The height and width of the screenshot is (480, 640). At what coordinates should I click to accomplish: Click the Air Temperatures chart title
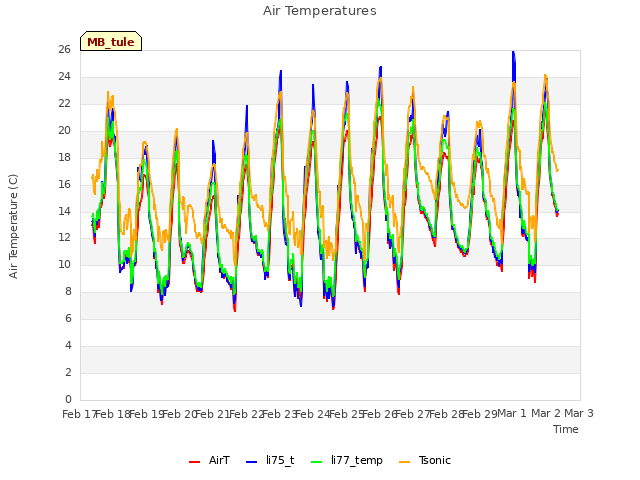(320, 11)
